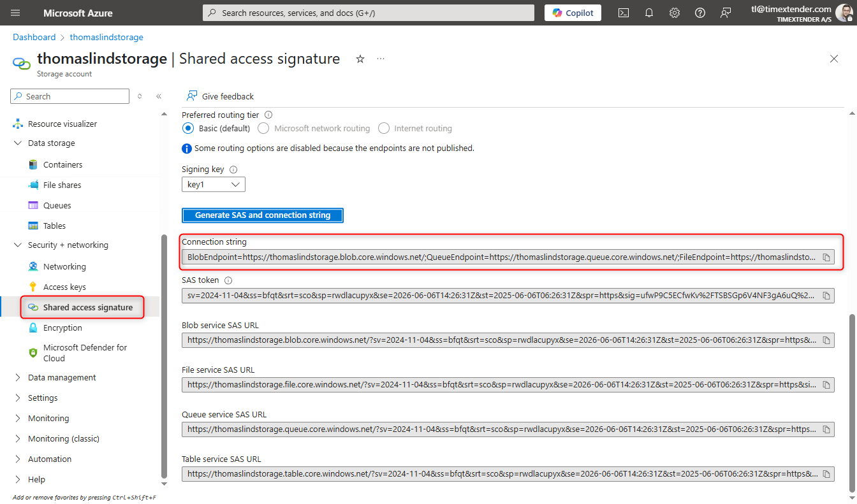The width and height of the screenshot is (857, 504).
Task: Show info tooltip for Signing key
Action: pos(233,169)
